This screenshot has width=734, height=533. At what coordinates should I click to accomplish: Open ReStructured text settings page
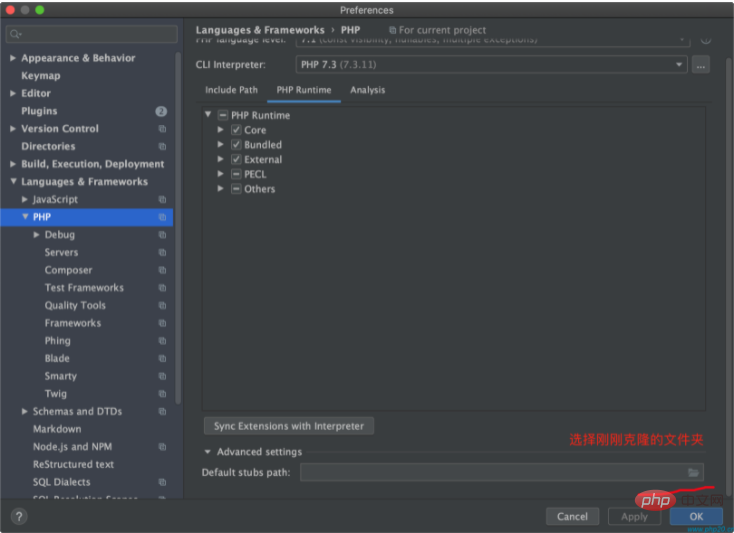(x=73, y=465)
